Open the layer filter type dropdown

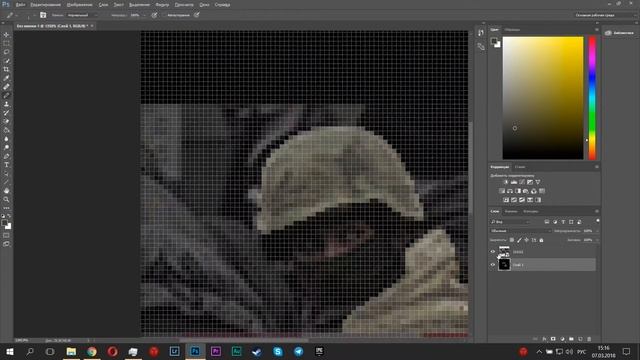pyautogui.click(x=510, y=222)
